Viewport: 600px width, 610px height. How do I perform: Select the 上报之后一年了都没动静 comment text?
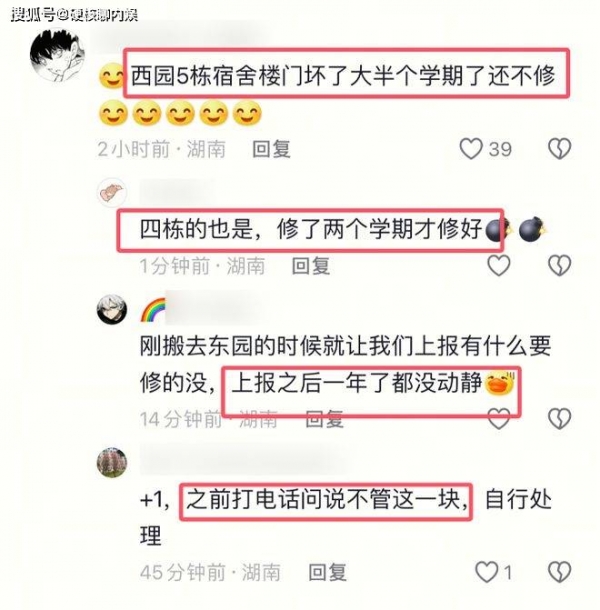click(356, 383)
